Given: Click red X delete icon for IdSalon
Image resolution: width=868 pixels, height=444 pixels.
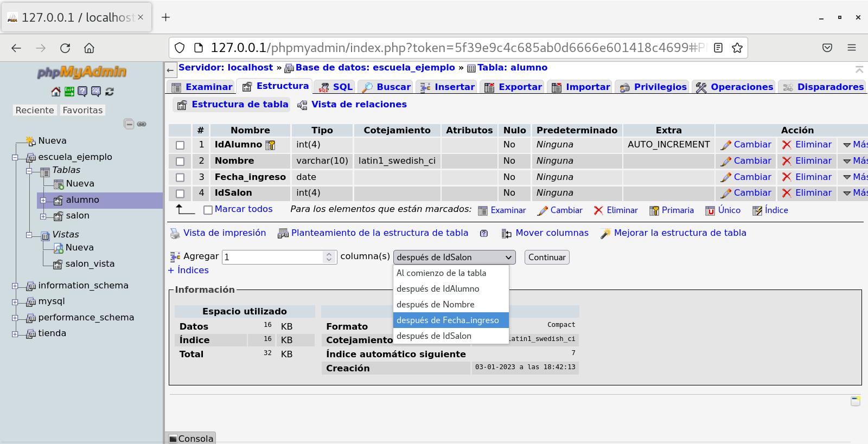Looking at the screenshot, I should 787,193.
